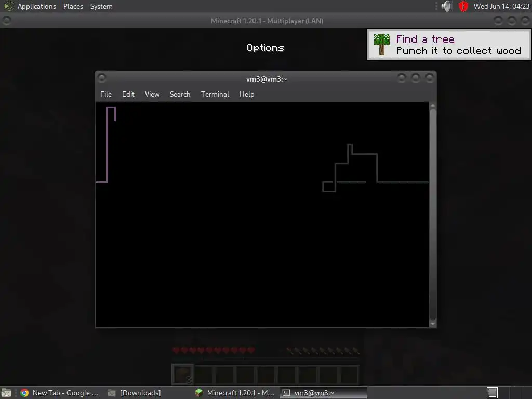Click the terminal window menu button
The image size is (532, 399).
pos(102,78)
